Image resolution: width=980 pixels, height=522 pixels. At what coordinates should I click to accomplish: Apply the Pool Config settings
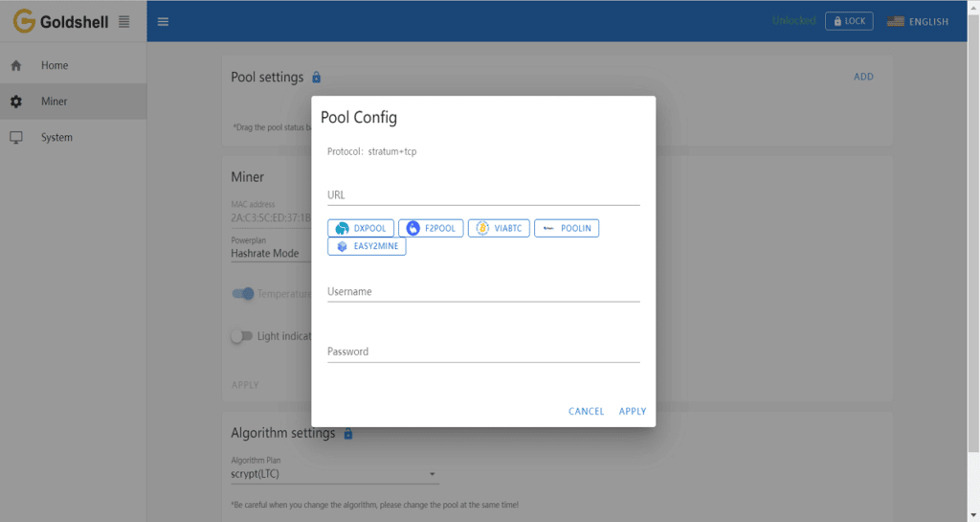[633, 411]
